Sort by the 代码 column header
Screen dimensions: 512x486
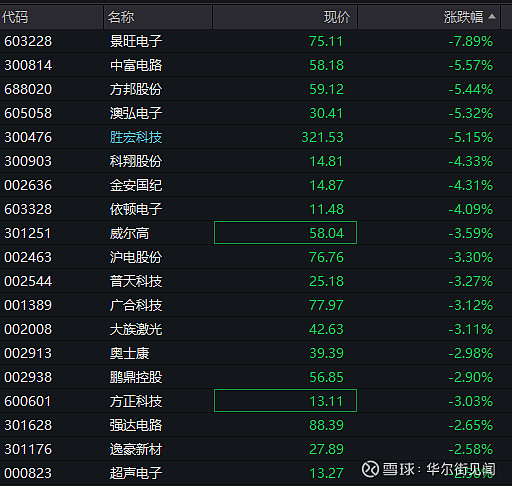click(51, 17)
